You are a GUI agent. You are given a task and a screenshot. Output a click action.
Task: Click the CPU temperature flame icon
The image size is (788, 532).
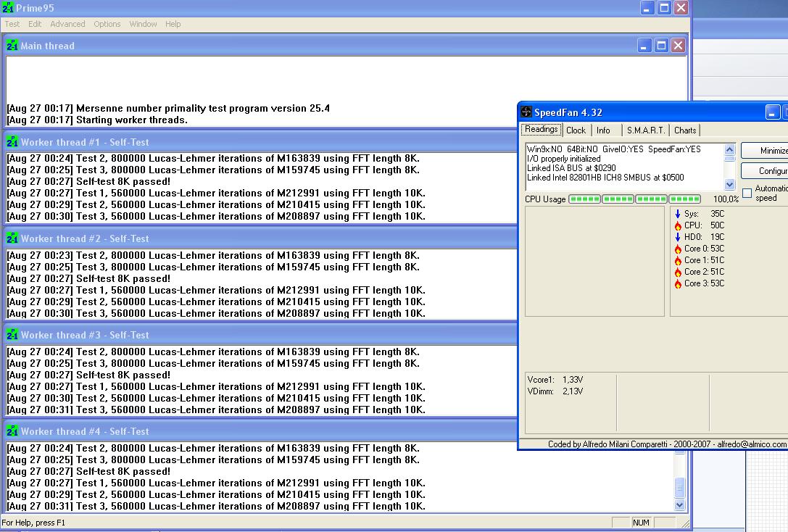point(677,225)
